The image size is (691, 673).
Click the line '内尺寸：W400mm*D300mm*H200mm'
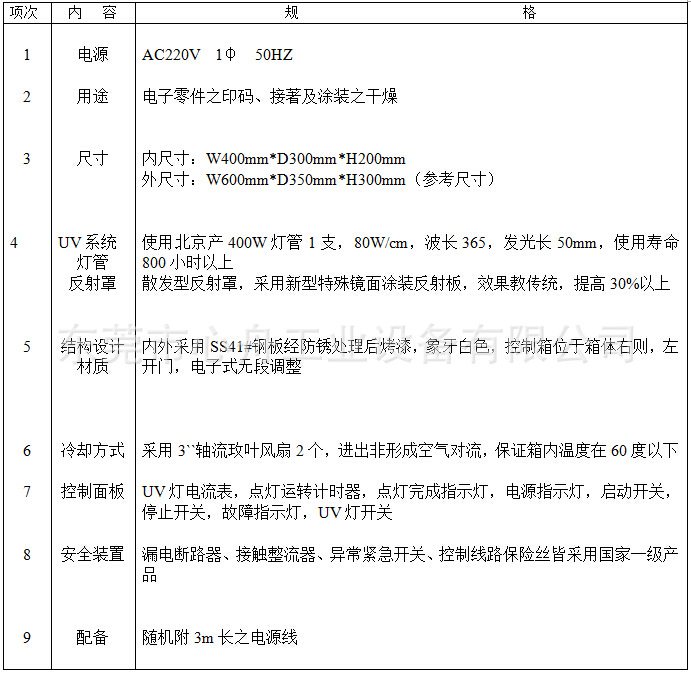coord(274,159)
